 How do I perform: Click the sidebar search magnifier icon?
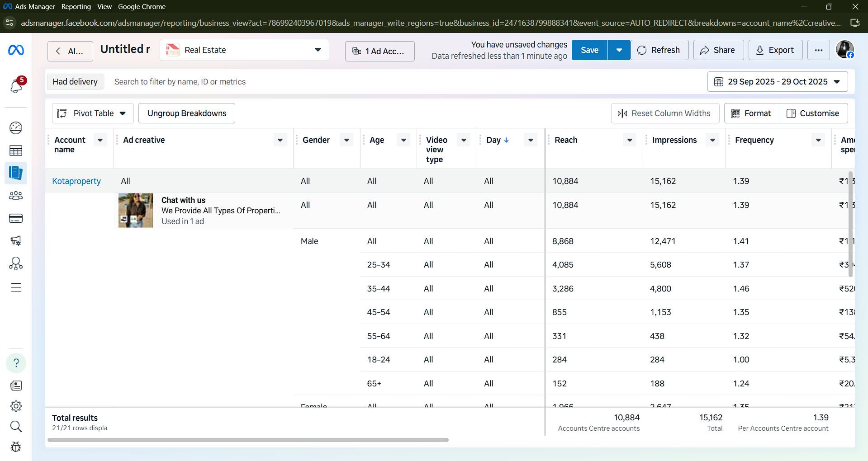(16, 426)
